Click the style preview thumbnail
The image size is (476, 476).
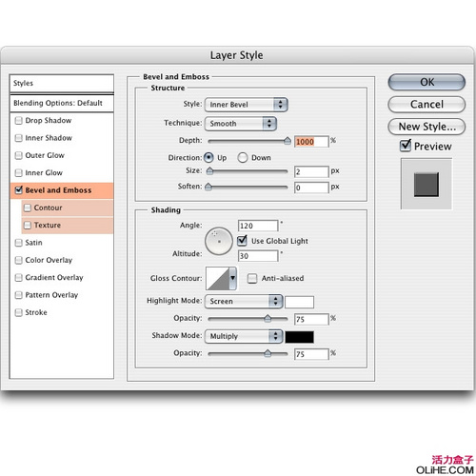coord(426,185)
